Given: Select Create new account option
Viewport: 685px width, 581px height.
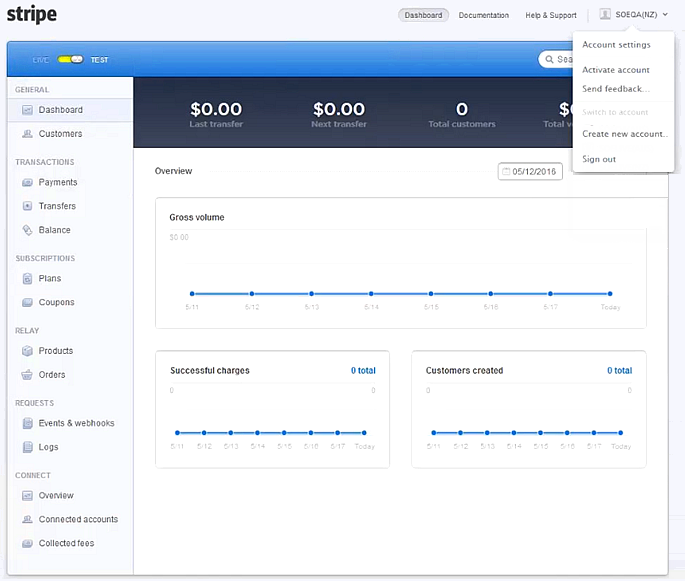Looking at the screenshot, I should coord(625,134).
